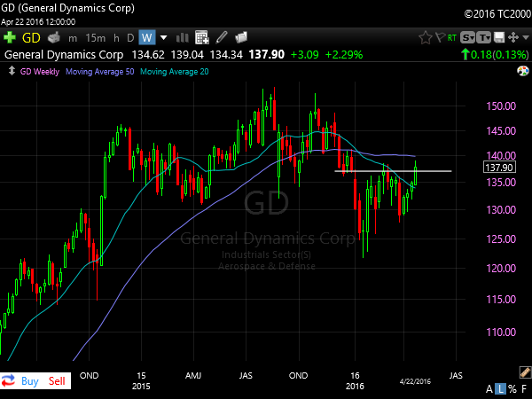This screenshot has width=532, height=399.
Task: Switch to the Daily 'D' time frame
Action: click(130, 37)
